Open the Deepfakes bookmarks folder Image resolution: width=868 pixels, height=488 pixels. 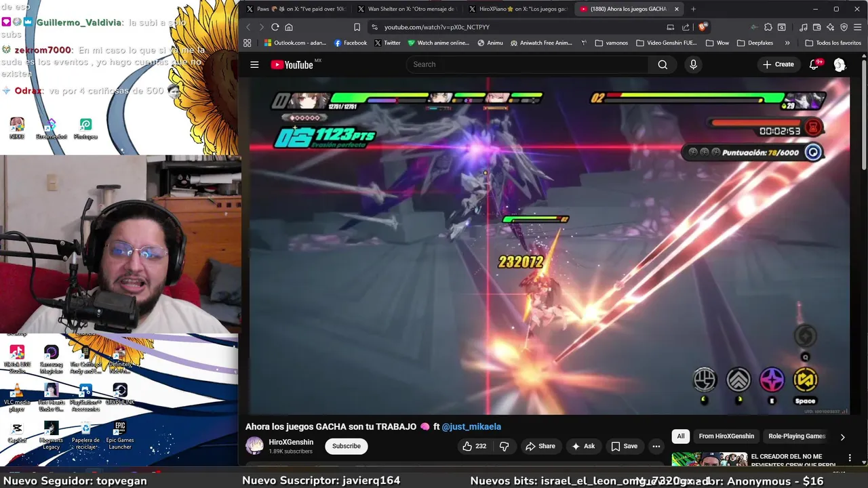coord(755,43)
